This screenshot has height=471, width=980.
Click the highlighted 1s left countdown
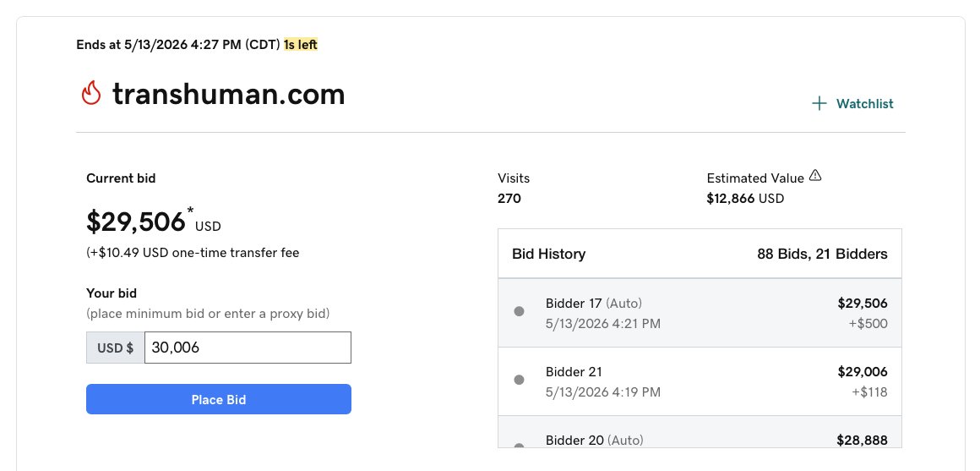point(301,45)
